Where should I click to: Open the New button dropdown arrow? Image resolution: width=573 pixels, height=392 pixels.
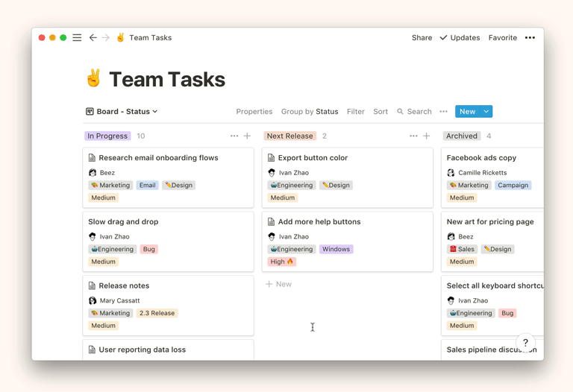[486, 112]
